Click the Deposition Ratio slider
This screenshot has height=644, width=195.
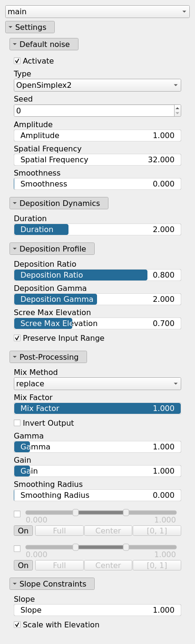(97, 275)
